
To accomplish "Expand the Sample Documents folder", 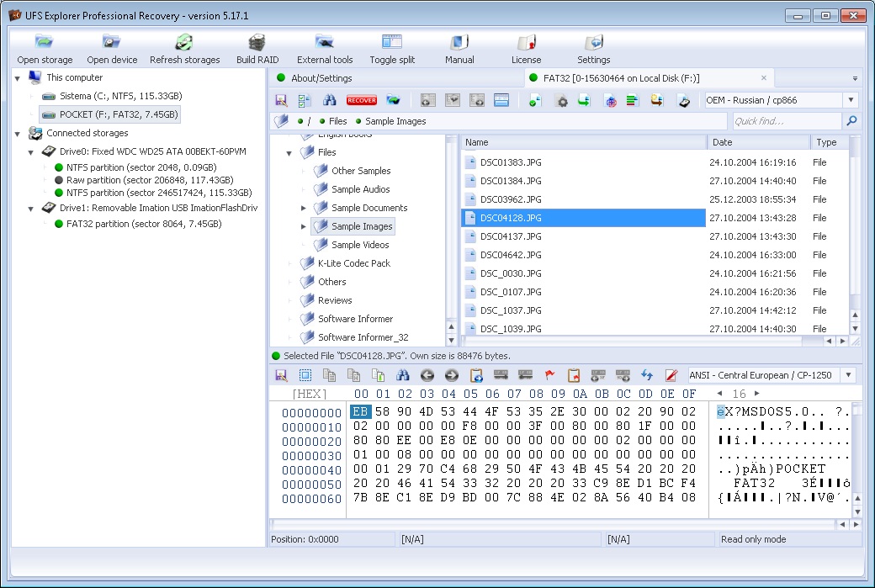I will (303, 208).
